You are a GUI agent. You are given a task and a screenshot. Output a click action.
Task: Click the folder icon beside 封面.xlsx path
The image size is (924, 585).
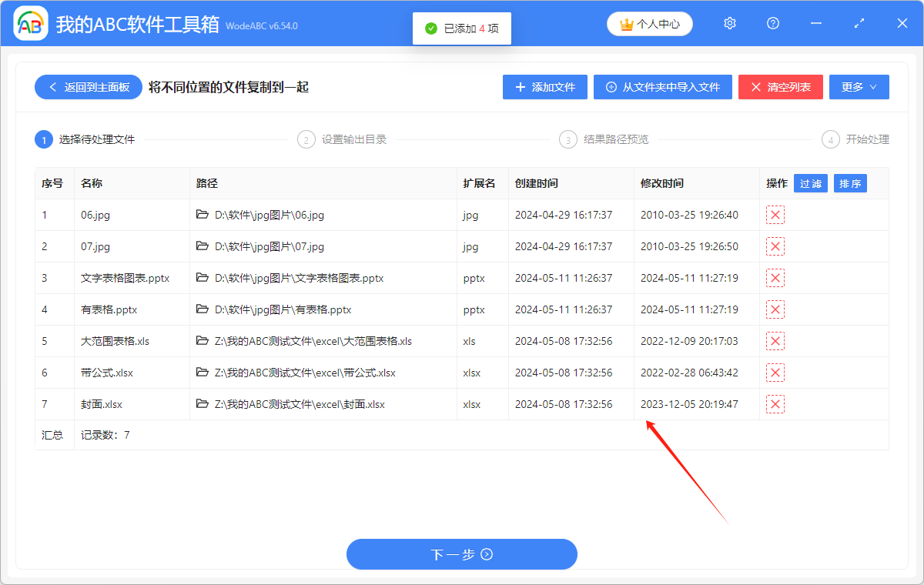(x=202, y=403)
